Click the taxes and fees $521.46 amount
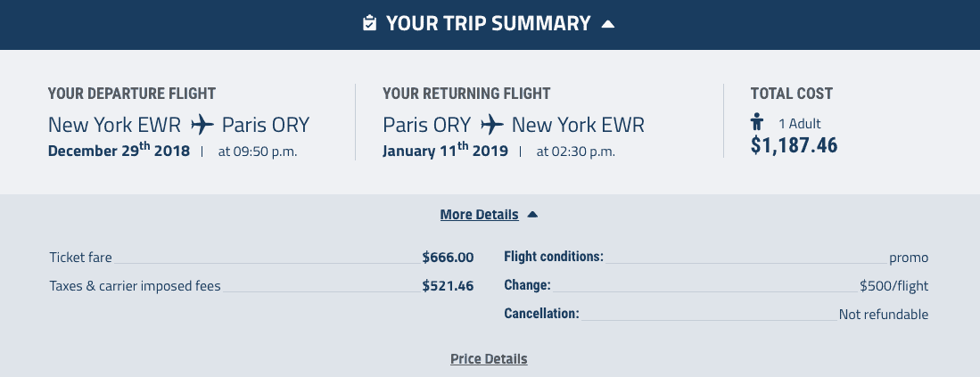This screenshot has height=377, width=980. click(448, 286)
